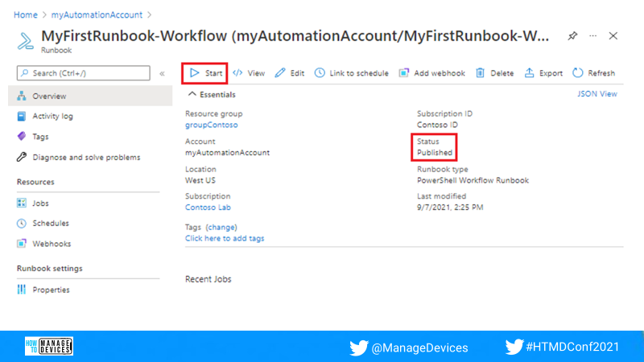Click here to add tags link
Image resolution: width=644 pixels, height=362 pixels.
[225, 238]
